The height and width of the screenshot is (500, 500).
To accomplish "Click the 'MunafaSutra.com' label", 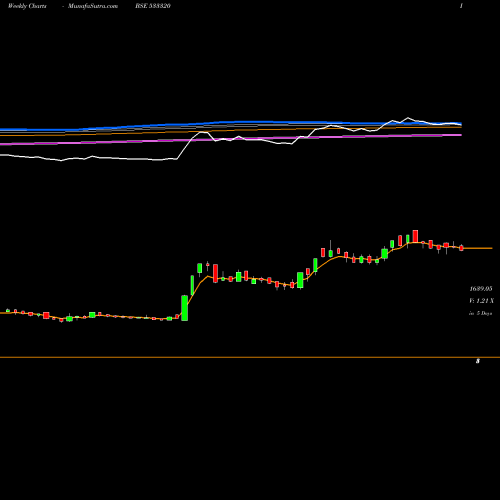I will click(93, 6).
